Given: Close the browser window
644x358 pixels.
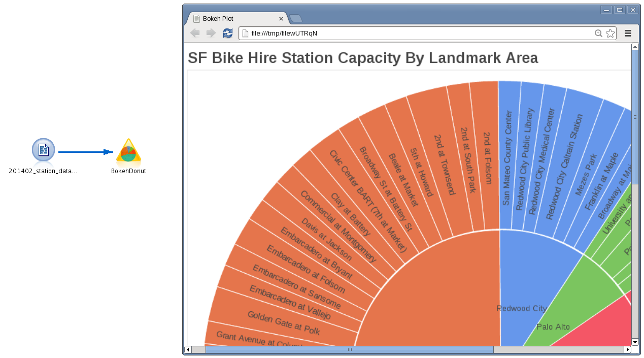Looking at the screenshot, I should (633, 10).
